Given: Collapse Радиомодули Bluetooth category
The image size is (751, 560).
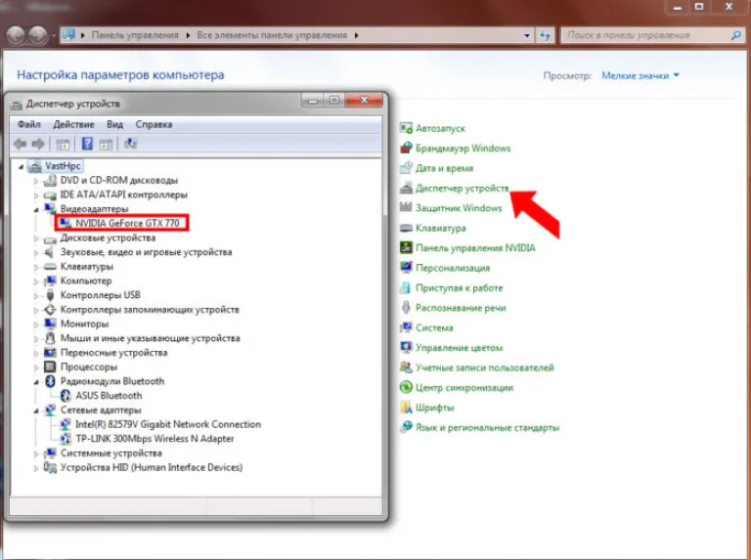Looking at the screenshot, I should click(x=36, y=382).
